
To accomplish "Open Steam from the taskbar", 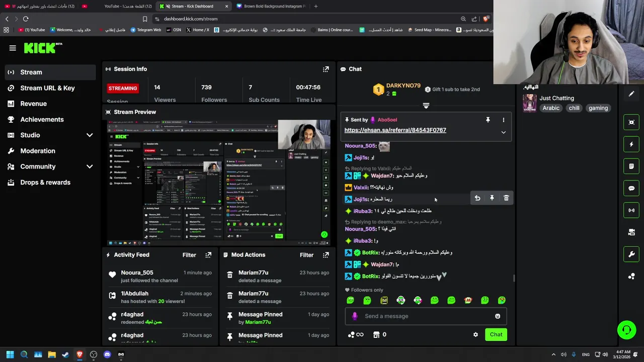I will coord(65,354).
